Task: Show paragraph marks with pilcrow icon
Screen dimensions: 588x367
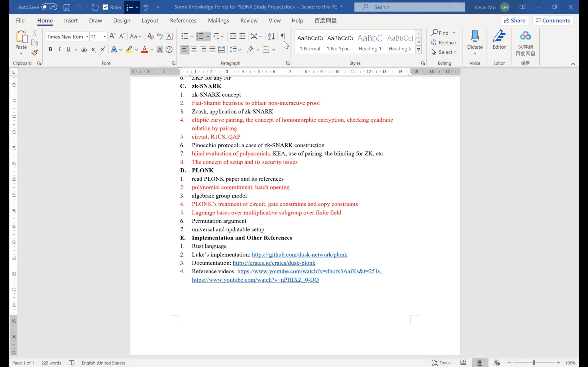Action: 283,36
